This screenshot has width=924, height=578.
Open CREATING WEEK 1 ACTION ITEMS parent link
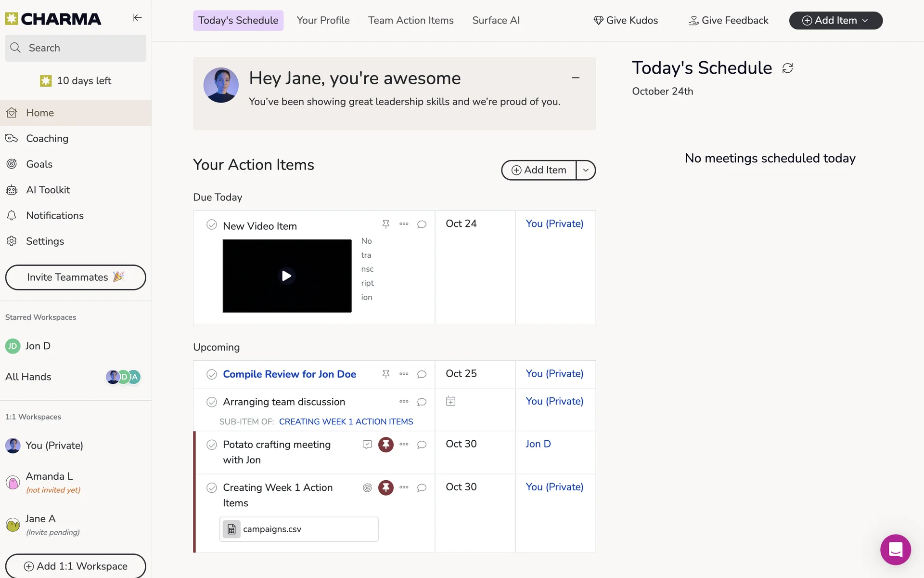pyautogui.click(x=346, y=421)
